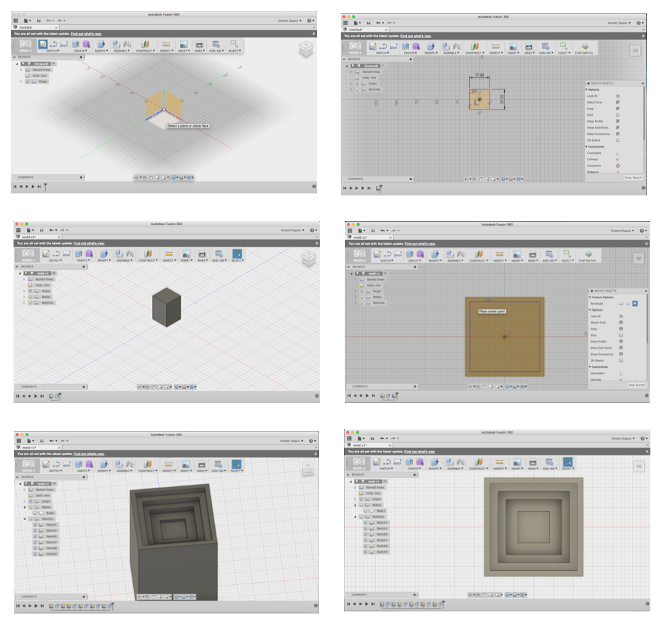Toggle Show End Points in 25.00 sketch palette

(x=617, y=127)
